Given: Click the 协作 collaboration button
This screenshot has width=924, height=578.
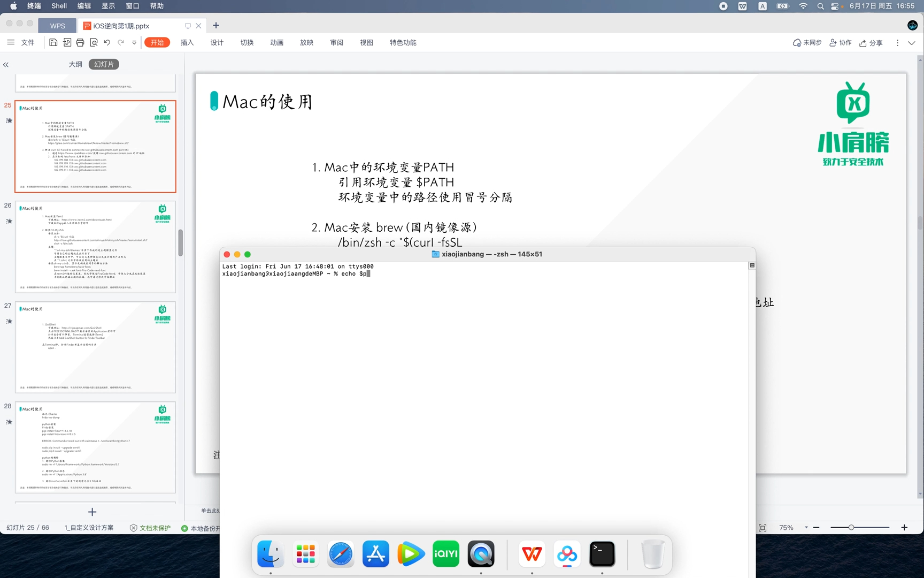Looking at the screenshot, I should (841, 43).
